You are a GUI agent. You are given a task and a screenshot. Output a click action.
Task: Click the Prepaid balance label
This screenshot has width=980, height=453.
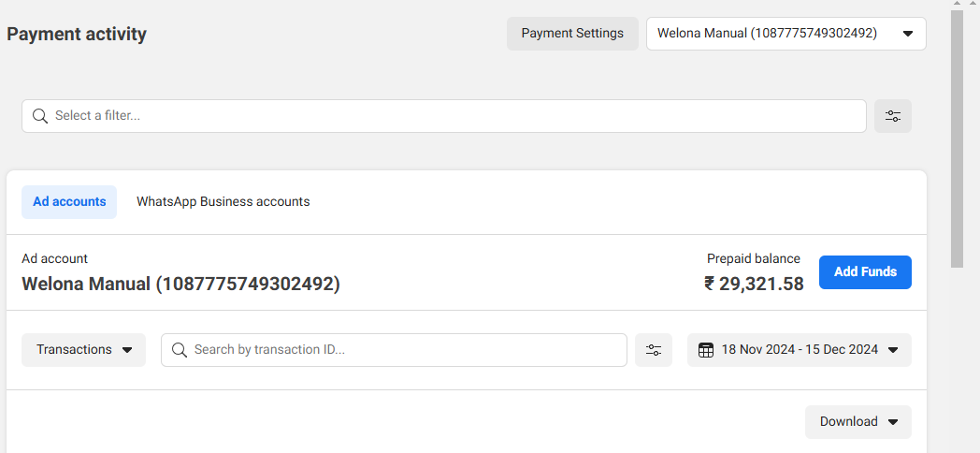click(x=753, y=258)
